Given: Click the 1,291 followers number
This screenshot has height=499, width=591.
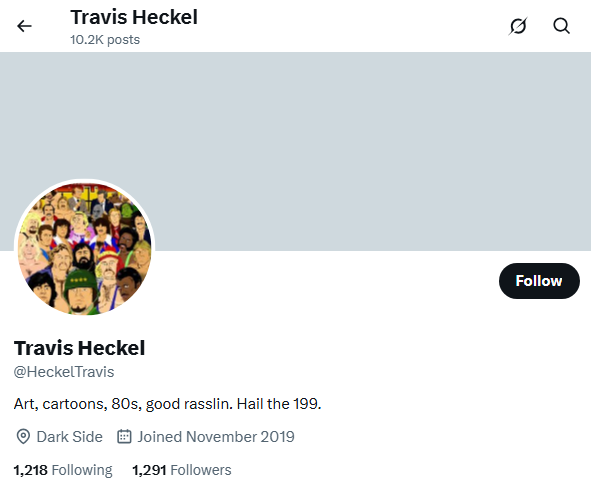Looking at the screenshot, I should tap(149, 470).
